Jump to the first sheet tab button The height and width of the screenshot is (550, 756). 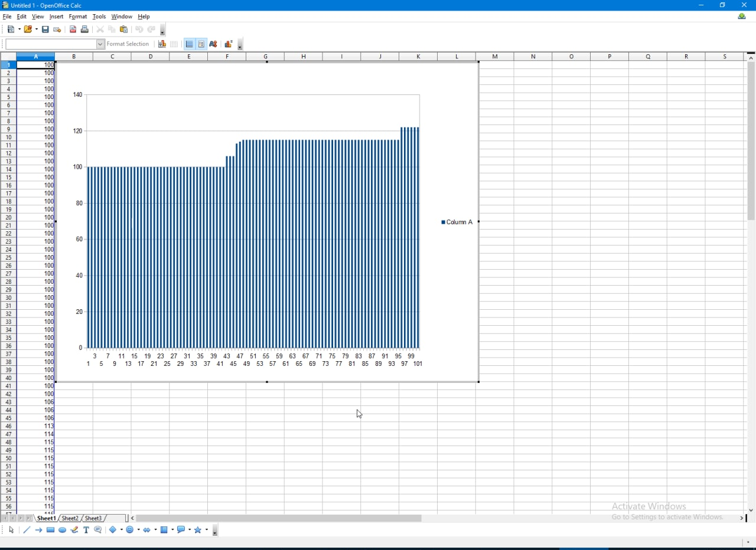pyautogui.click(x=5, y=518)
